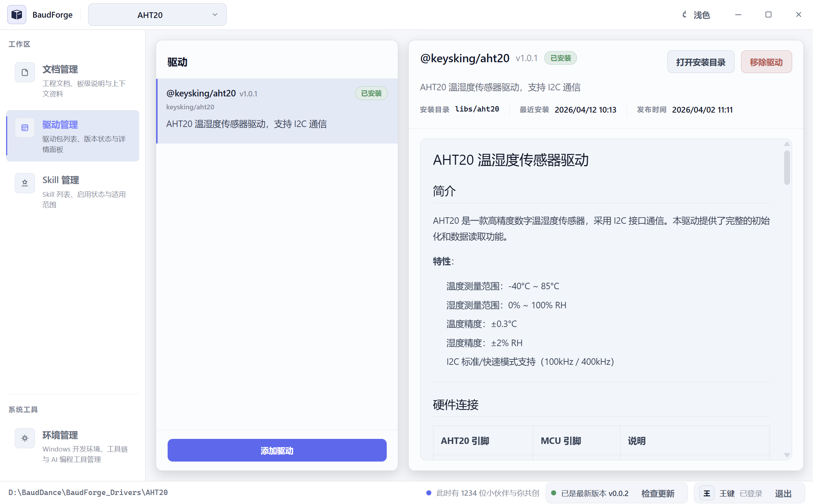Click the 移除驱动 button
813x504 pixels.
coord(766,62)
